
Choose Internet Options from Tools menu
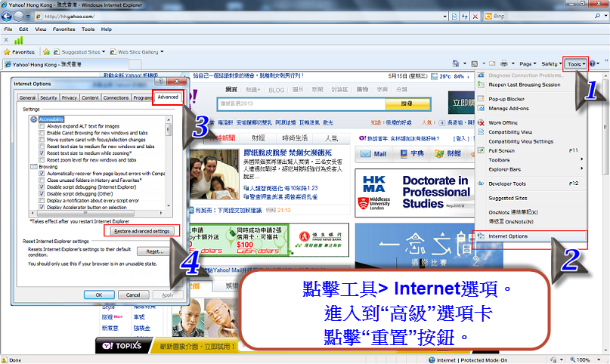tap(508, 236)
